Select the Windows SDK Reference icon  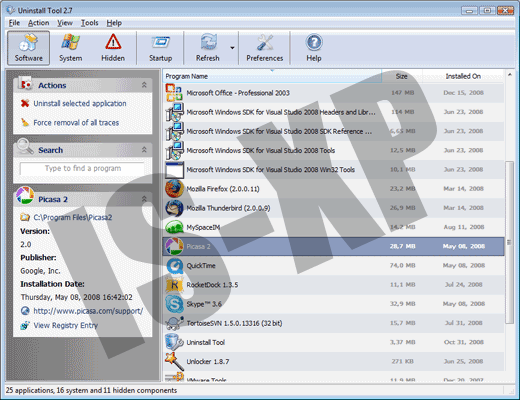click(x=174, y=131)
